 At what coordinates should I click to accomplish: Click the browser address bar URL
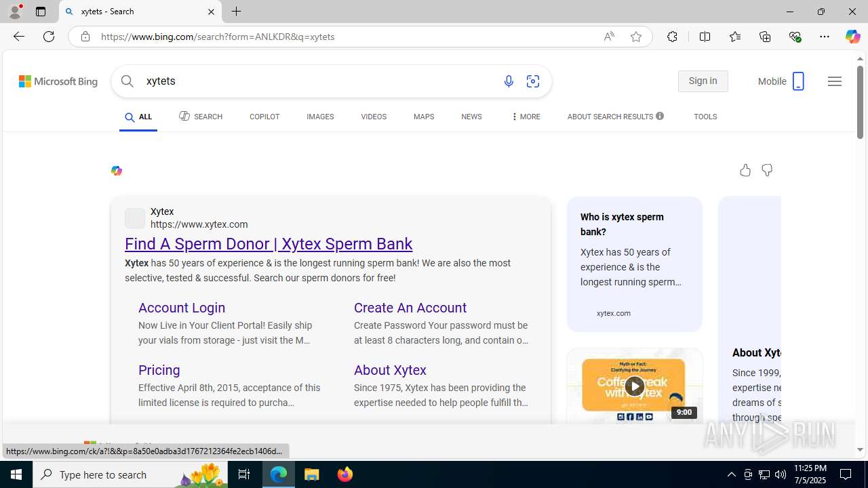point(217,37)
